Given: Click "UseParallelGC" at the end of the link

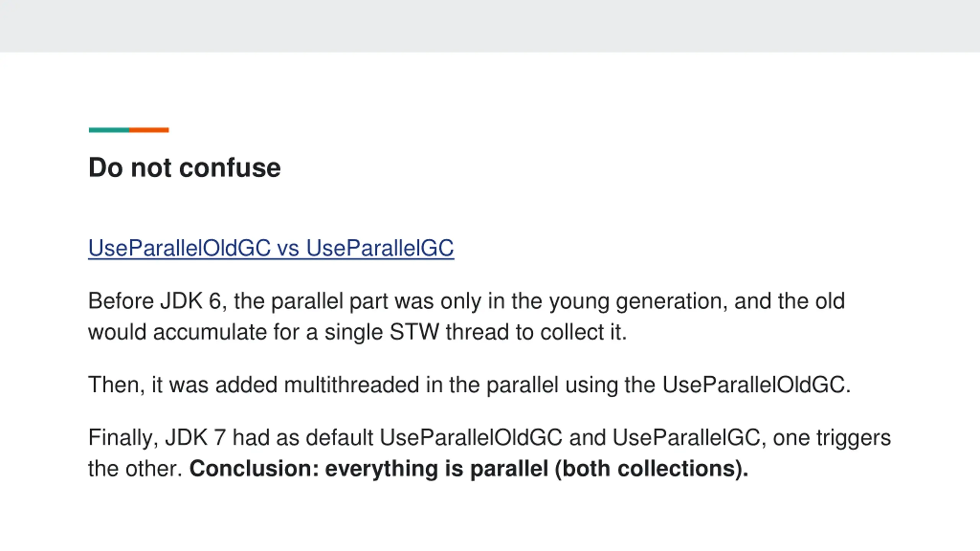Looking at the screenshot, I should point(380,248).
